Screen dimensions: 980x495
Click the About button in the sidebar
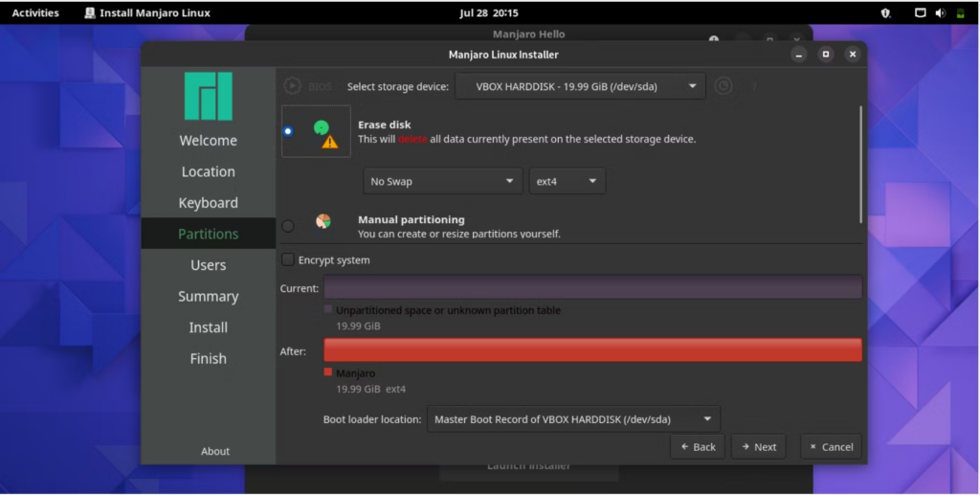coord(215,451)
